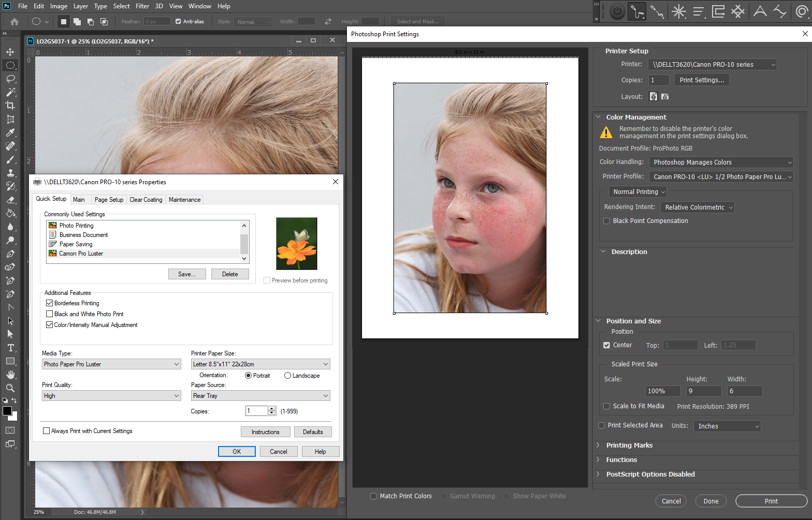812x520 pixels.
Task: Click OK in printer Properties dialog
Action: pyautogui.click(x=237, y=452)
